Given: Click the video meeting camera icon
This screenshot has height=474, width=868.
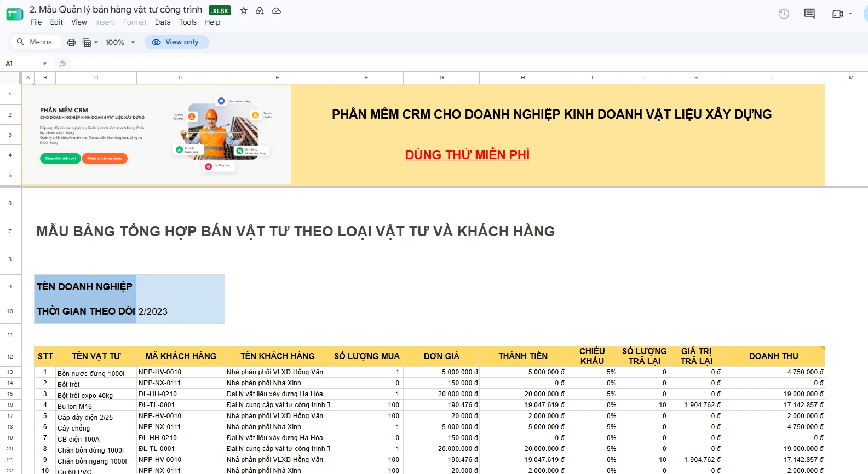Looking at the screenshot, I should (x=837, y=14).
